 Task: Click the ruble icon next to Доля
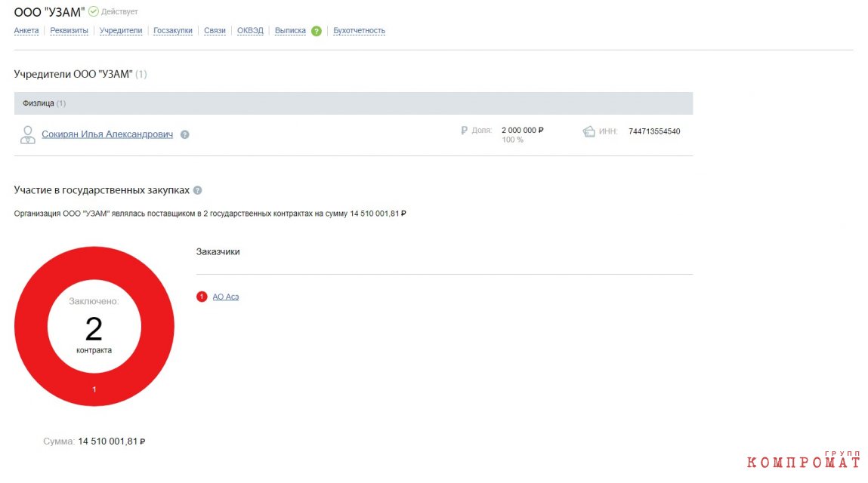pyautogui.click(x=464, y=131)
